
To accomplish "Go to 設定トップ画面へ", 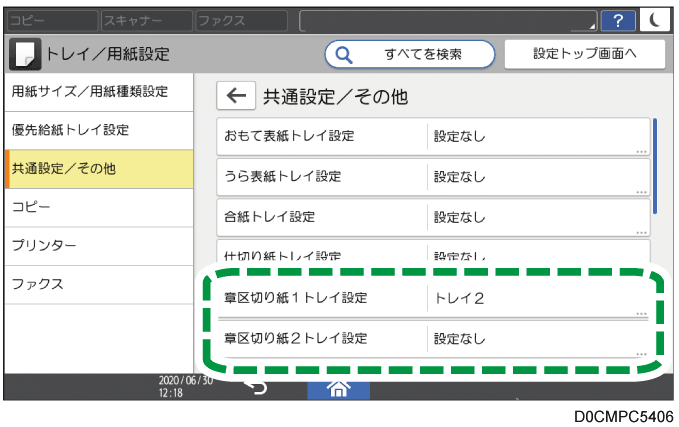I will [x=585, y=54].
